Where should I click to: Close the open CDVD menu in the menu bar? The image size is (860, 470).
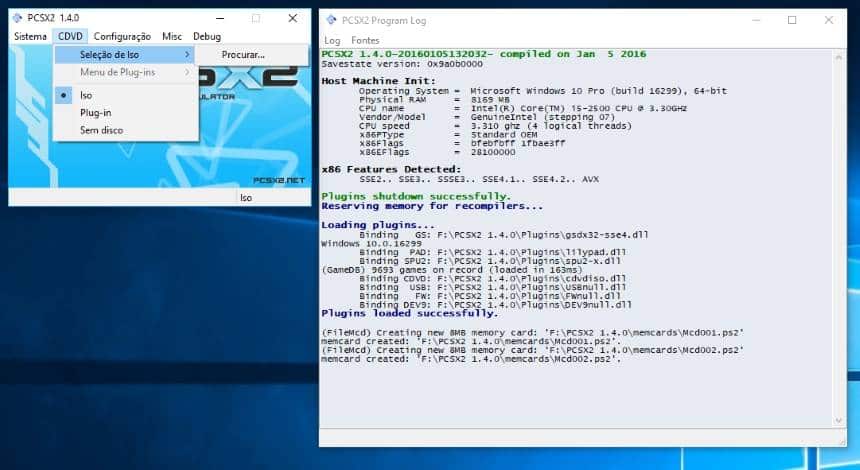[x=70, y=36]
